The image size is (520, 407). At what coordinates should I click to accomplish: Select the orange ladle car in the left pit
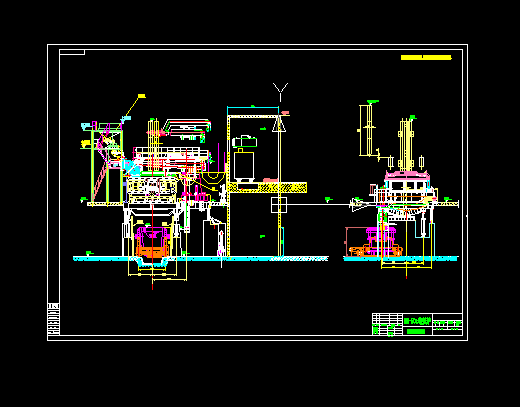pos(152,252)
